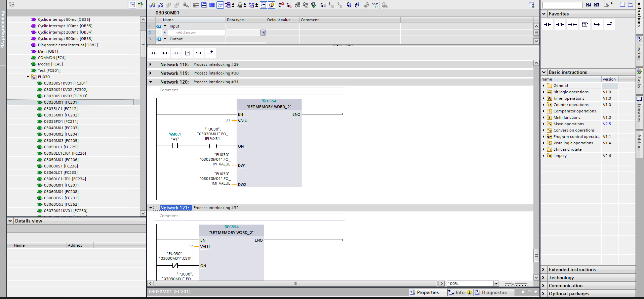Toggle free comments display speech-bubble button
This screenshot has width=644, height=299.
coord(220,5)
